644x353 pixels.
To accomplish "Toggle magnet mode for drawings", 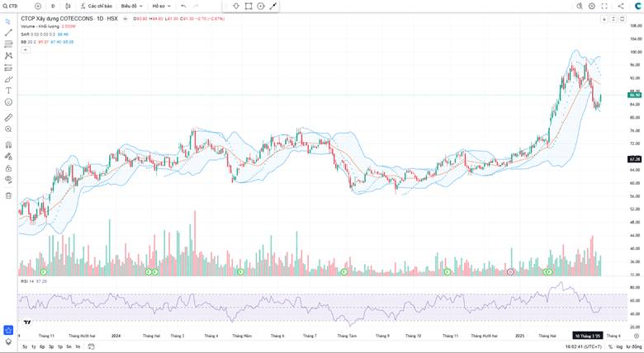I will (8, 145).
